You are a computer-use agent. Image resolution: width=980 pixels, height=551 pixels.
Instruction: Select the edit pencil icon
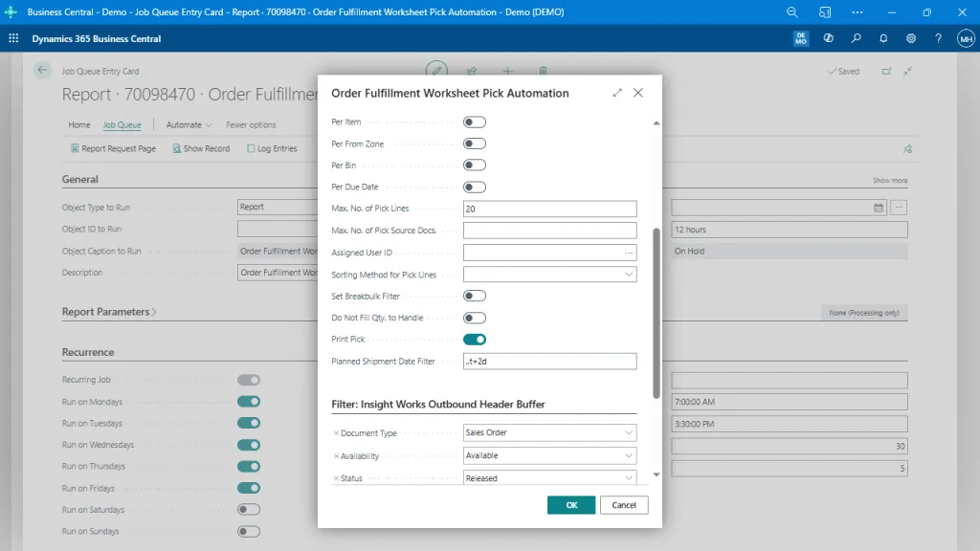coord(436,71)
